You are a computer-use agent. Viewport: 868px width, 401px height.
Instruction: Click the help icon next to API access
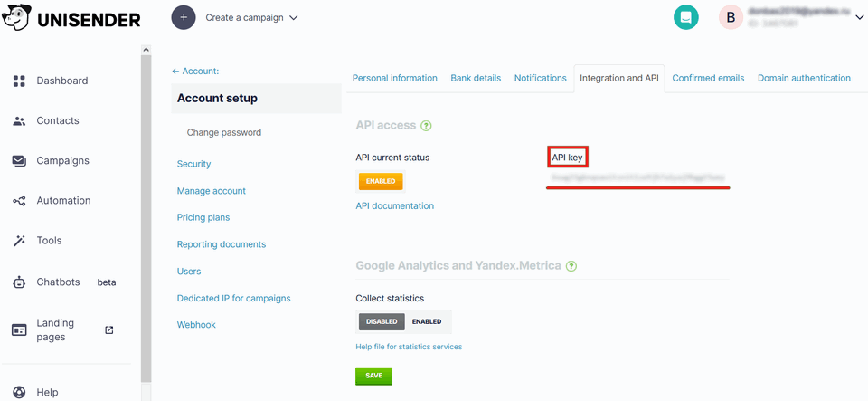(426, 126)
